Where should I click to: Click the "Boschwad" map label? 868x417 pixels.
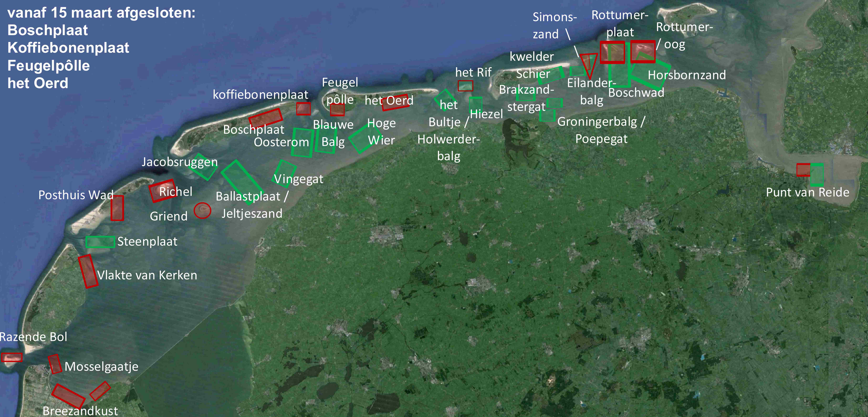tap(636, 93)
